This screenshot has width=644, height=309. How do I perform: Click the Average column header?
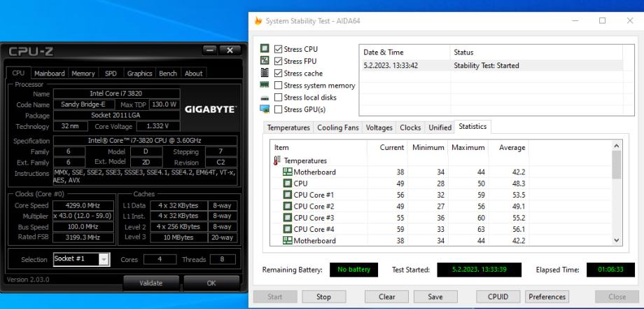(508, 148)
